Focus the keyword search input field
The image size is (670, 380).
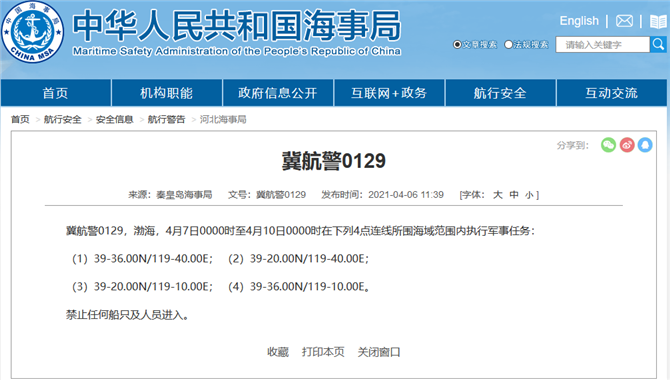pyautogui.click(x=602, y=44)
